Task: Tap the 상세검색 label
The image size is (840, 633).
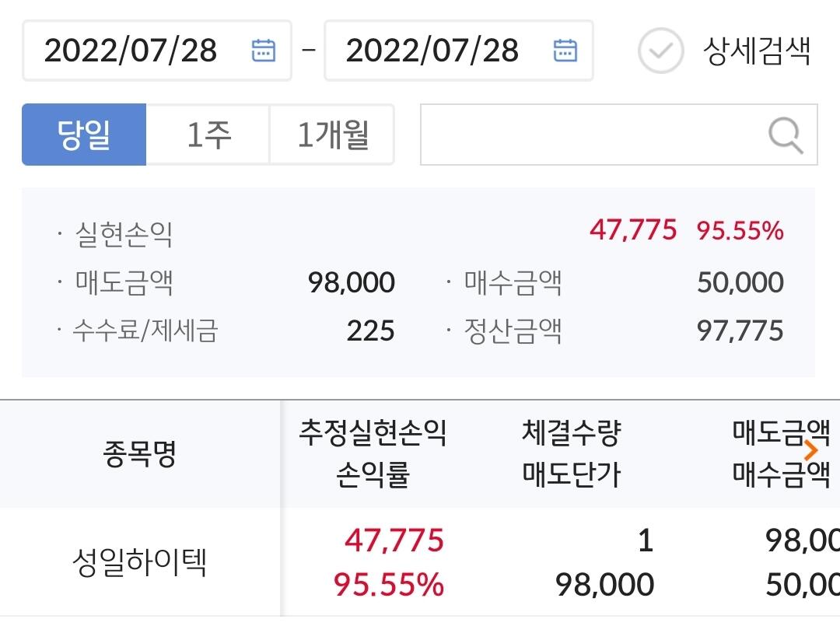Action: (757, 51)
